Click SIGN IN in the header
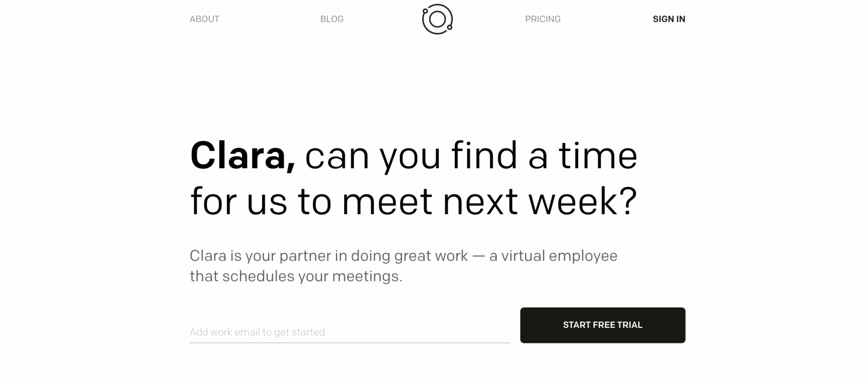868x385 pixels. 668,19
